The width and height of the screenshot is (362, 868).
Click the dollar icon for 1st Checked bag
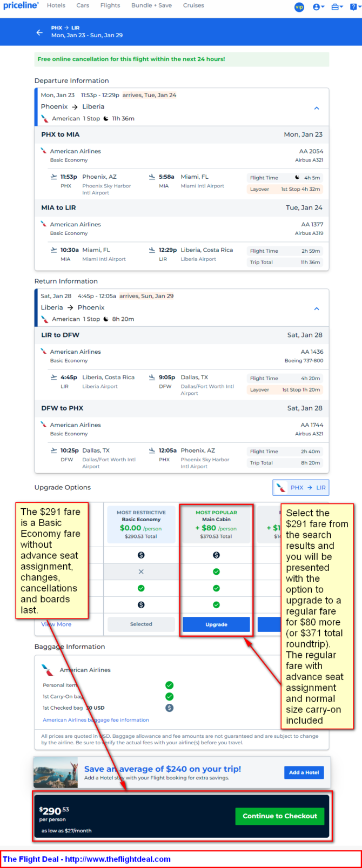click(169, 708)
